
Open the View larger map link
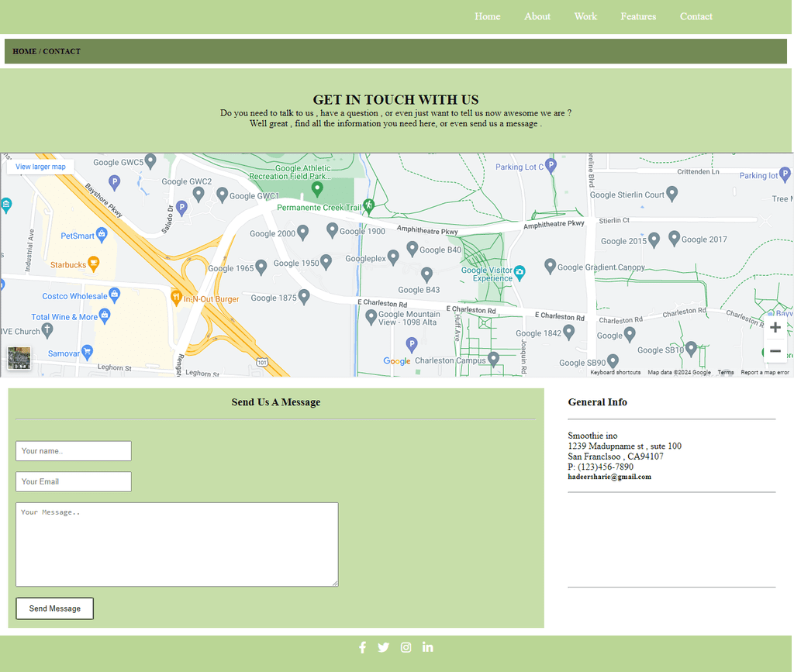pyautogui.click(x=40, y=167)
